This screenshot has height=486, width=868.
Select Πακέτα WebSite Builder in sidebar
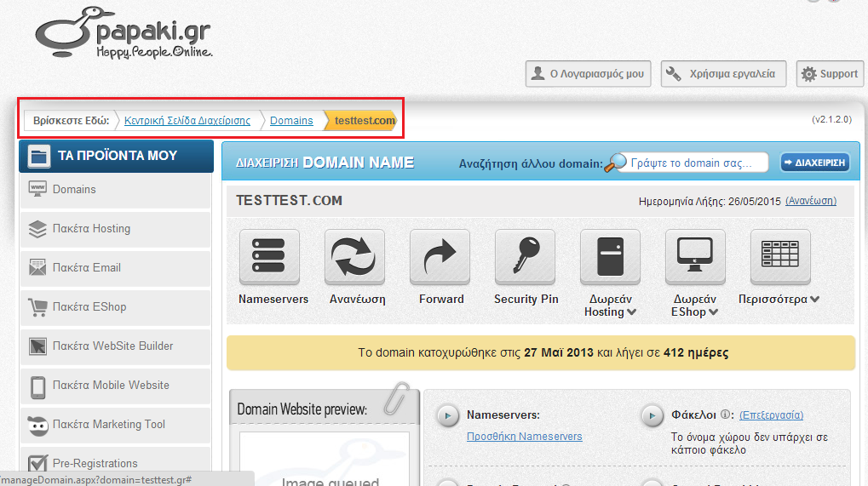tap(116, 346)
